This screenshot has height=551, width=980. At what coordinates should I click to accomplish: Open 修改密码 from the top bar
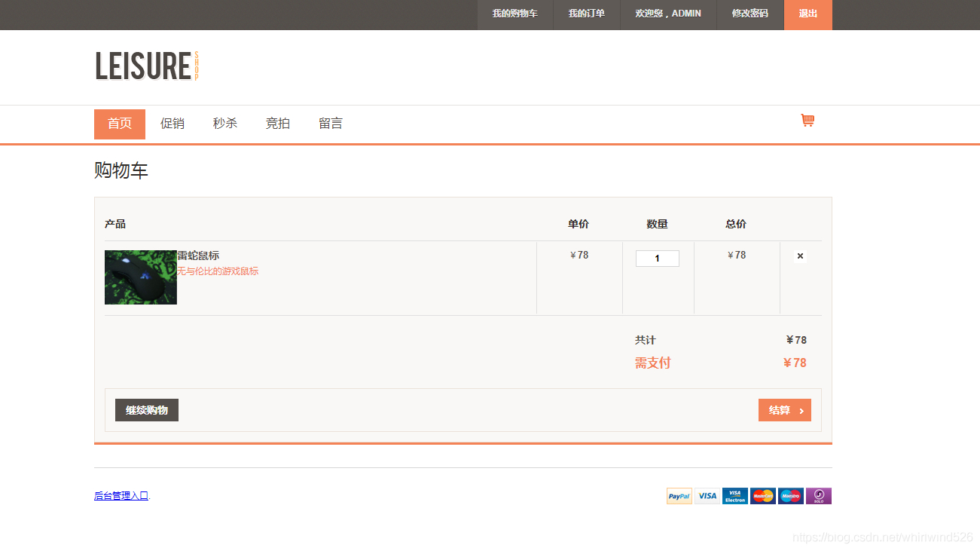tap(750, 13)
